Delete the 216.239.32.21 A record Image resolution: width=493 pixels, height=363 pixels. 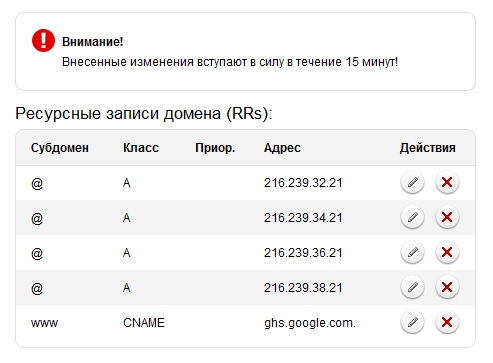pos(447,182)
